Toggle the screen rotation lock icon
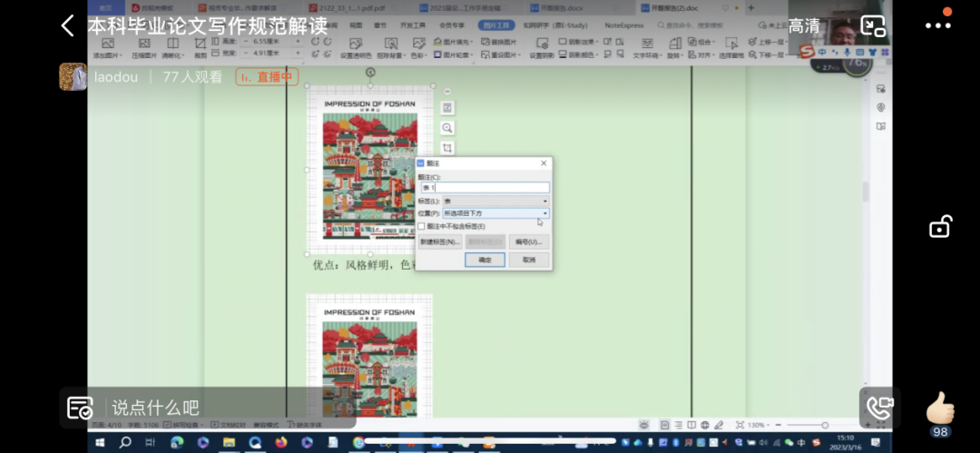The width and height of the screenshot is (980, 453). [940, 226]
